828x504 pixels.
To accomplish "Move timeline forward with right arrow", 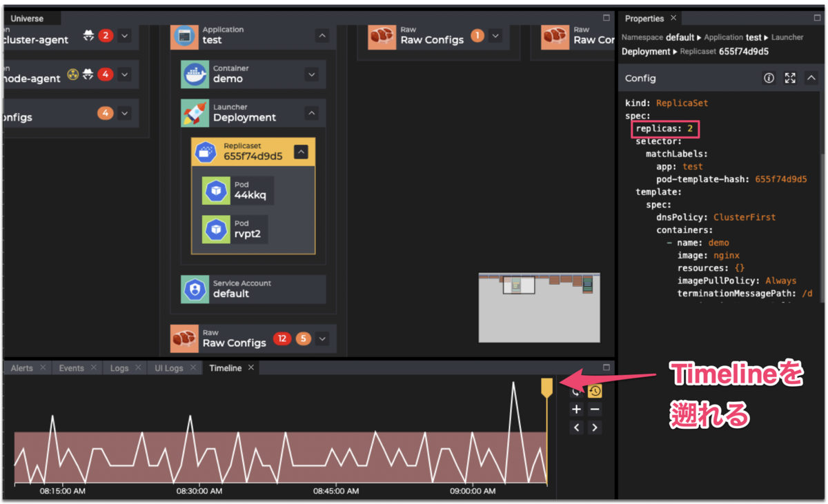I will point(595,427).
